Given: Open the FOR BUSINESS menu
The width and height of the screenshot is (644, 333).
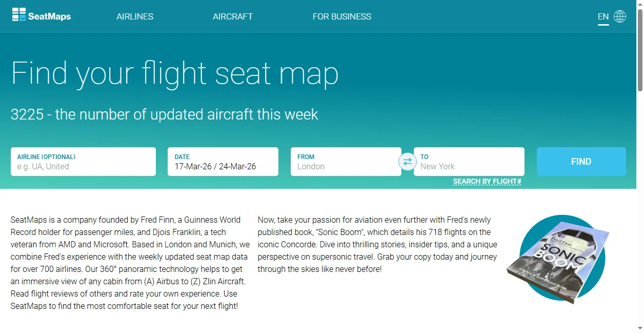Looking at the screenshot, I should (x=341, y=16).
